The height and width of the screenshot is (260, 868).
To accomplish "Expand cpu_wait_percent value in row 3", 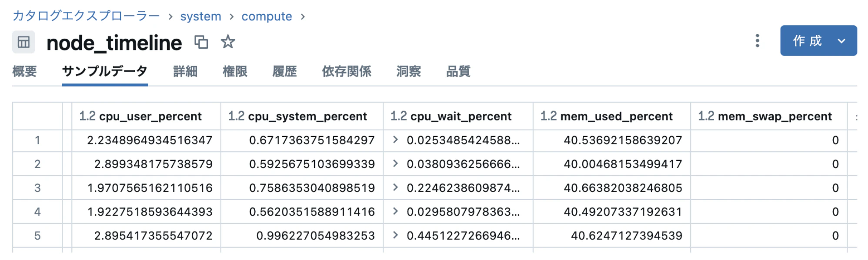I will (395, 187).
